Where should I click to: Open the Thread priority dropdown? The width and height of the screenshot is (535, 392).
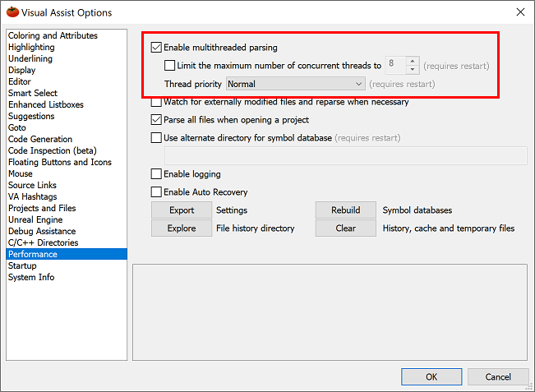coord(296,84)
